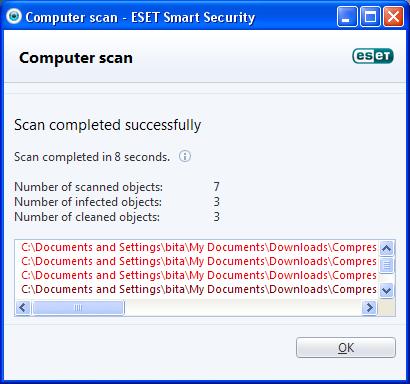Click horizontal scrollbar left arrow
Image resolution: width=410 pixels, height=384 pixels.
tap(23, 307)
